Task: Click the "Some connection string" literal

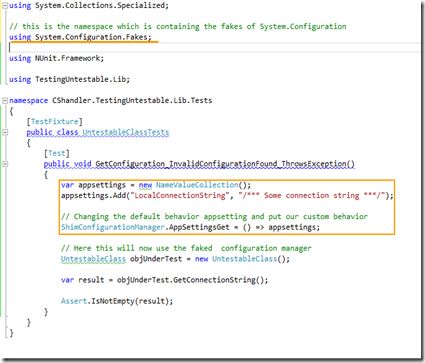Action: click(312, 195)
